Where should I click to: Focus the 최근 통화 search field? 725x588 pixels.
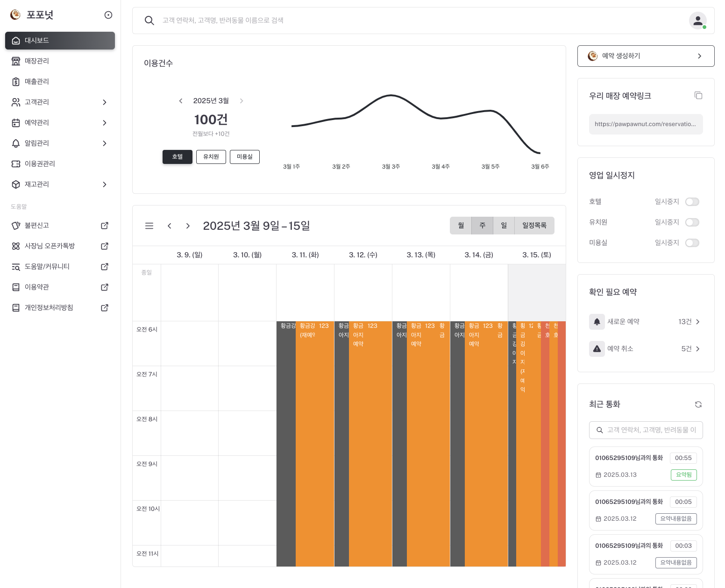(646, 430)
